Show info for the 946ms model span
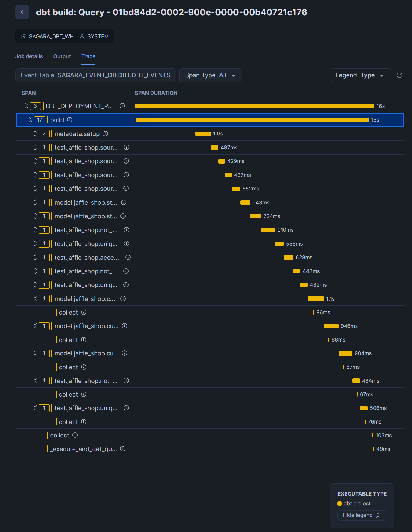The image size is (412, 532). (x=124, y=326)
